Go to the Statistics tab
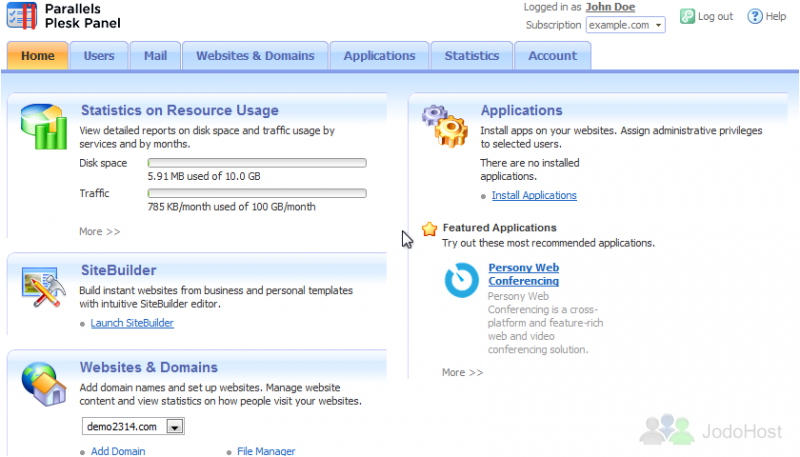This screenshot has width=800, height=457. click(471, 56)
